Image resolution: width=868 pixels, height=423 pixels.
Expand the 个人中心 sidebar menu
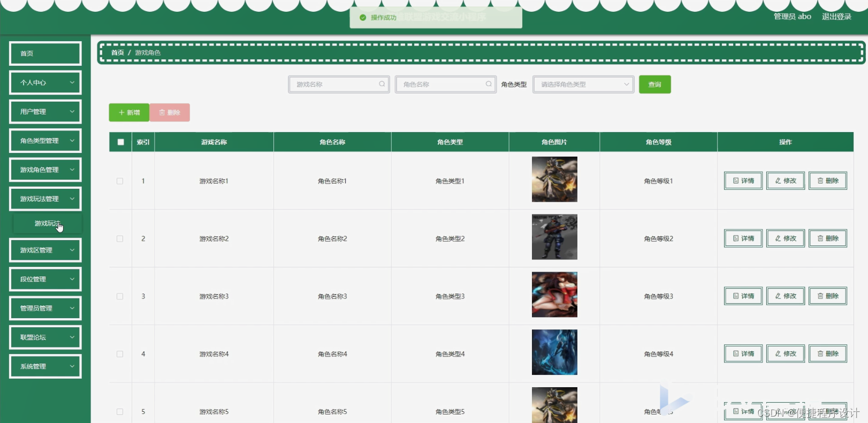(45, 83)
